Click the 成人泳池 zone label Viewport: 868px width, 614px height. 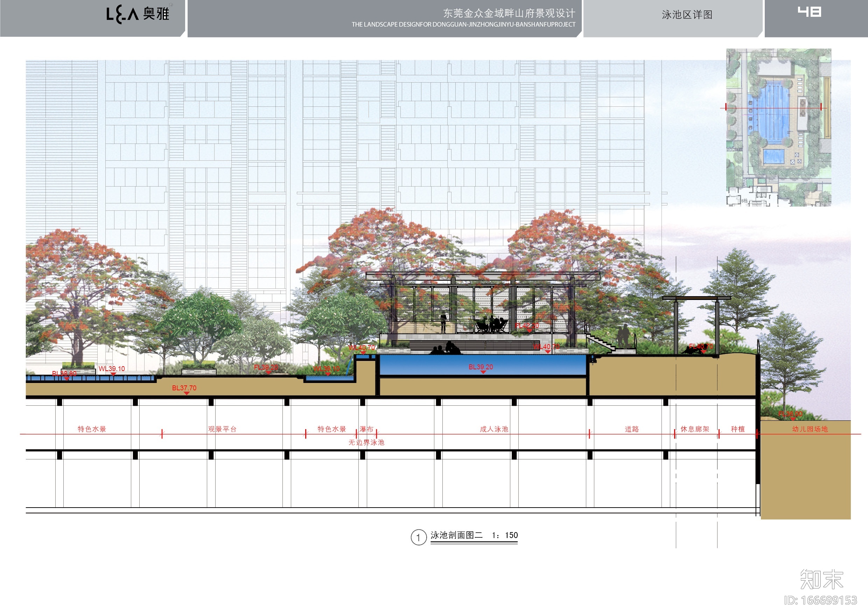click(x=494, y=429)
